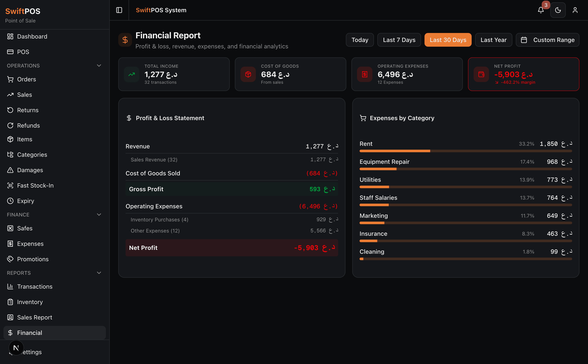This screenshot has height=364, width=588.
Task: Click the Rent expense progress bar
Action: pyautogui.click(x=465, y=151)
